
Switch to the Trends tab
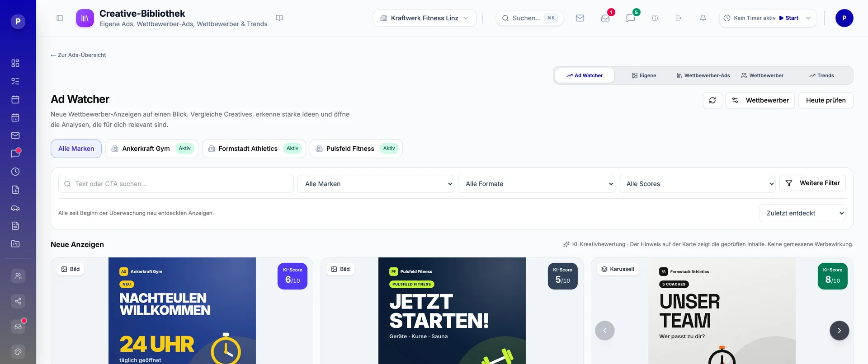pos(821,75)
